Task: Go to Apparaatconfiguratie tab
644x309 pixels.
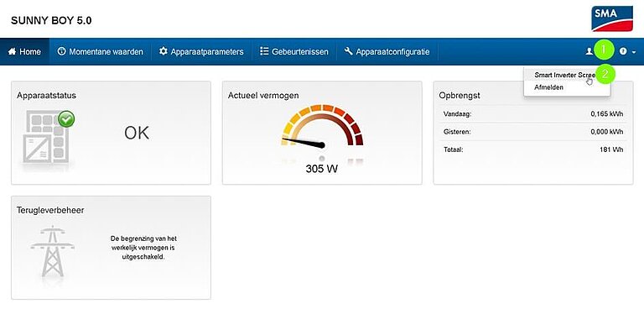Action: pos(387,52)
